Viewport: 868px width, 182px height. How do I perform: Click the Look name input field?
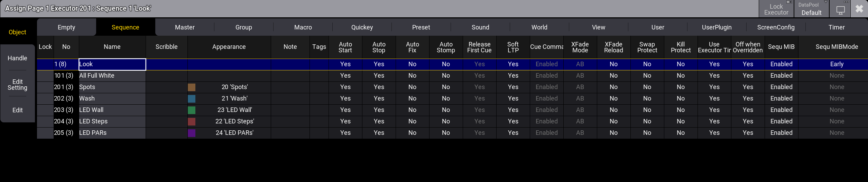112,64
